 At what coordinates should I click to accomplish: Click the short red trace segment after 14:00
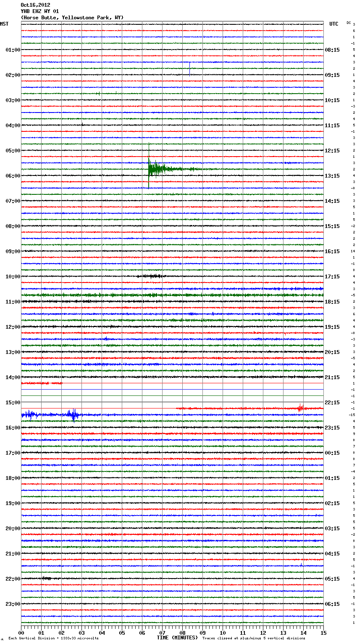[x=42, y=383]
